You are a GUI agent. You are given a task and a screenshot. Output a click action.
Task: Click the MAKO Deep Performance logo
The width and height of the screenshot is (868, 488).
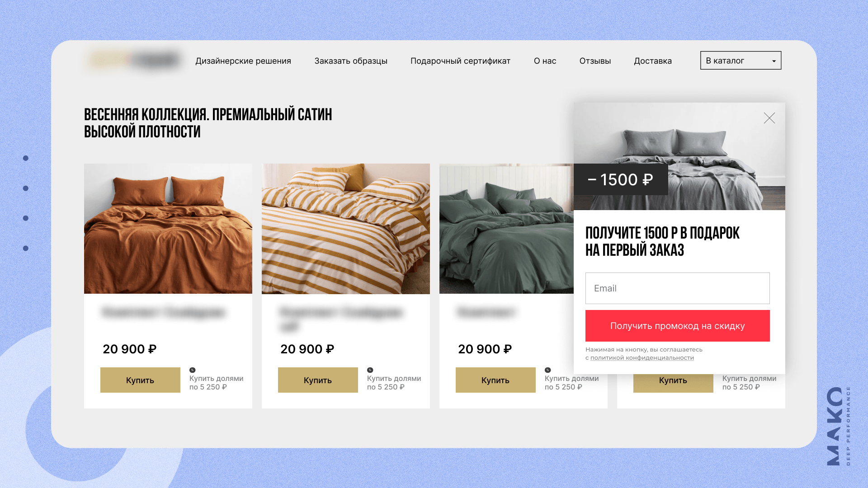point(839,426)
